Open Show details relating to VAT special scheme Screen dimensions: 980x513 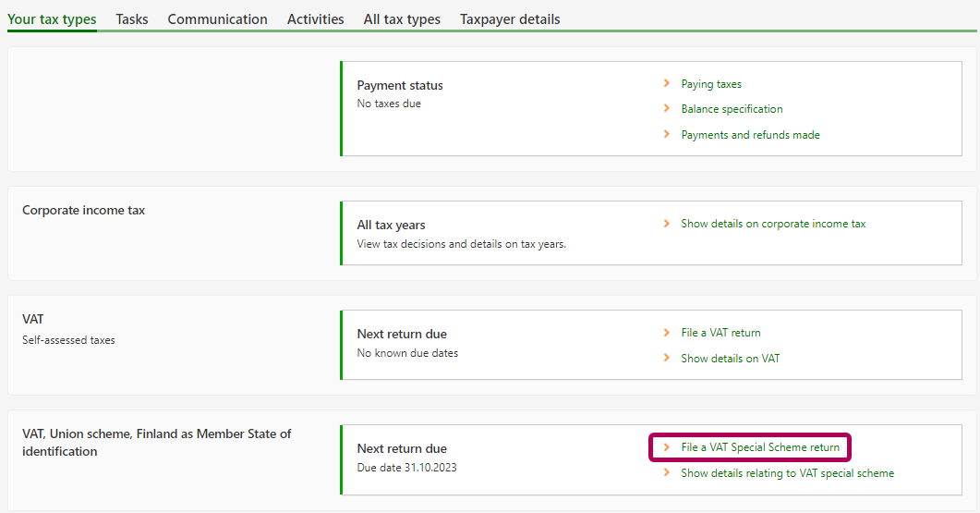click(787, 473)
